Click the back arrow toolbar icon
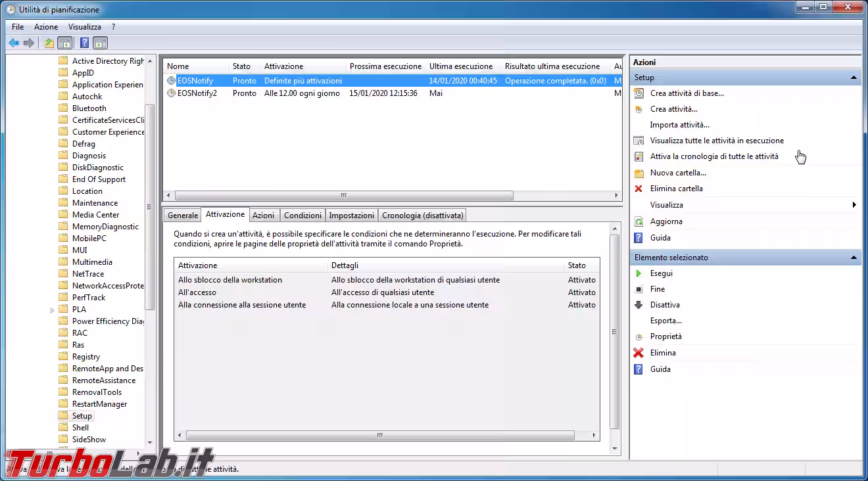Screen dimensions: 868x481 click(14, 43)
